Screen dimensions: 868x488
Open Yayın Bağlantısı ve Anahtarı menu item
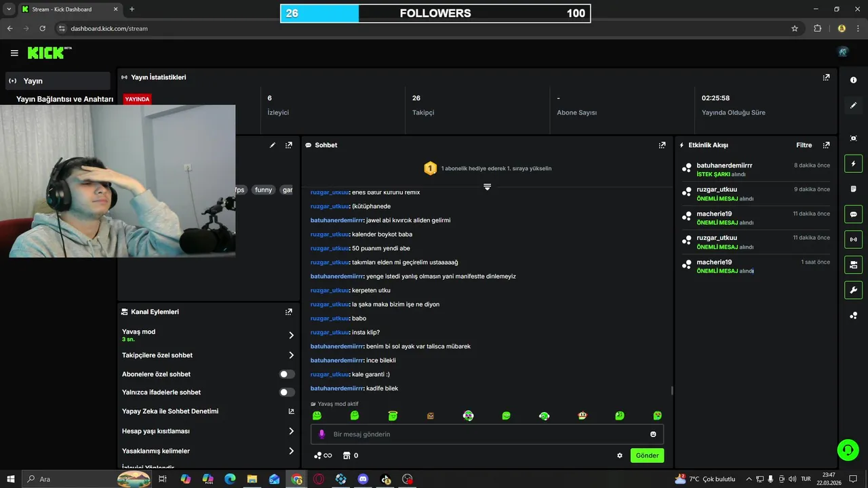[x=64, y=99]
